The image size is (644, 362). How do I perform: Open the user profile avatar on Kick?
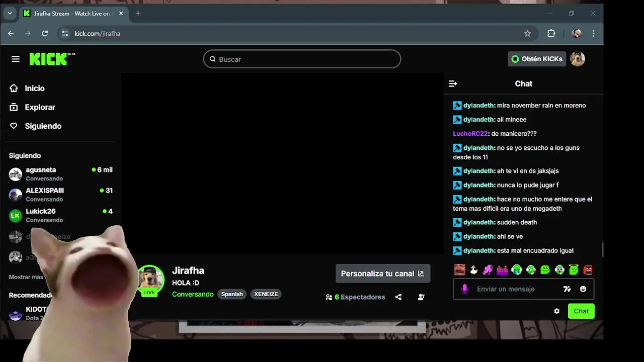(x=578, y=59)
